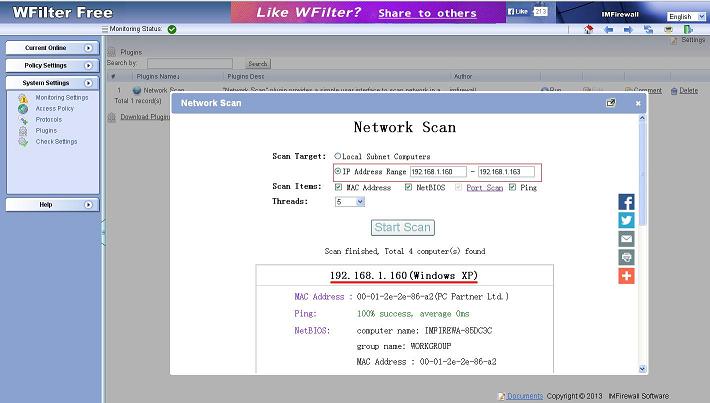
Task: Collapse the System Settings section arrow
Action: pyautogui.click(x=88, y=83)
